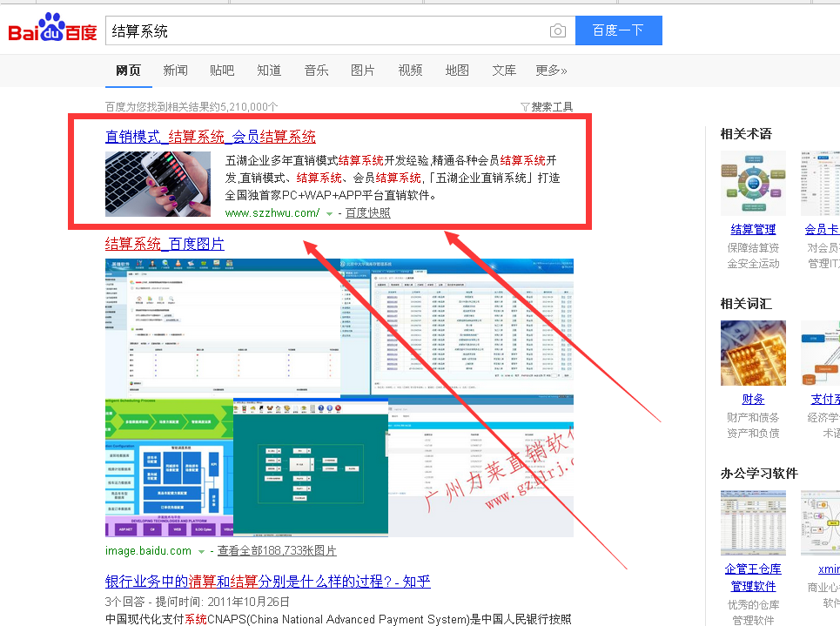Click the top-left software screenshot image
Viewport: 840px width, 626px height.
[223, 328]
